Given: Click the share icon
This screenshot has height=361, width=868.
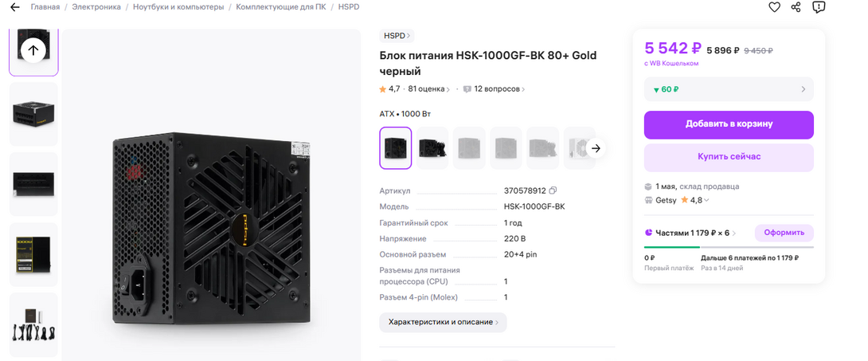Looking at the screenshot, I should point(796,7).
